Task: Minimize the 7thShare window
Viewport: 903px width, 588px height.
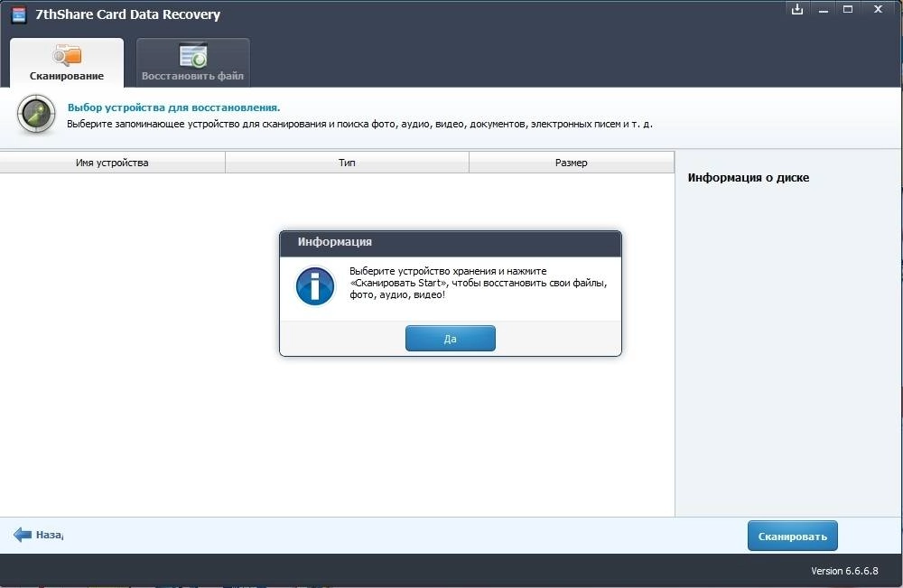Action: coord(824,10)
